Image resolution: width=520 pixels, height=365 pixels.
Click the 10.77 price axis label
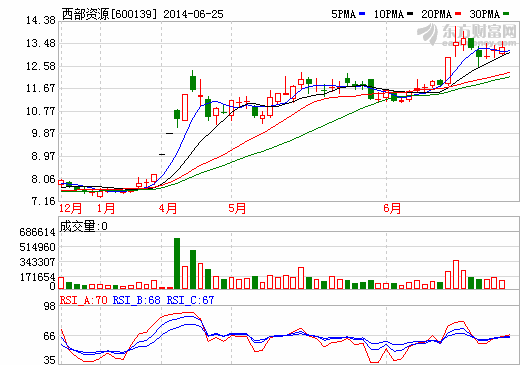[41, 111]
